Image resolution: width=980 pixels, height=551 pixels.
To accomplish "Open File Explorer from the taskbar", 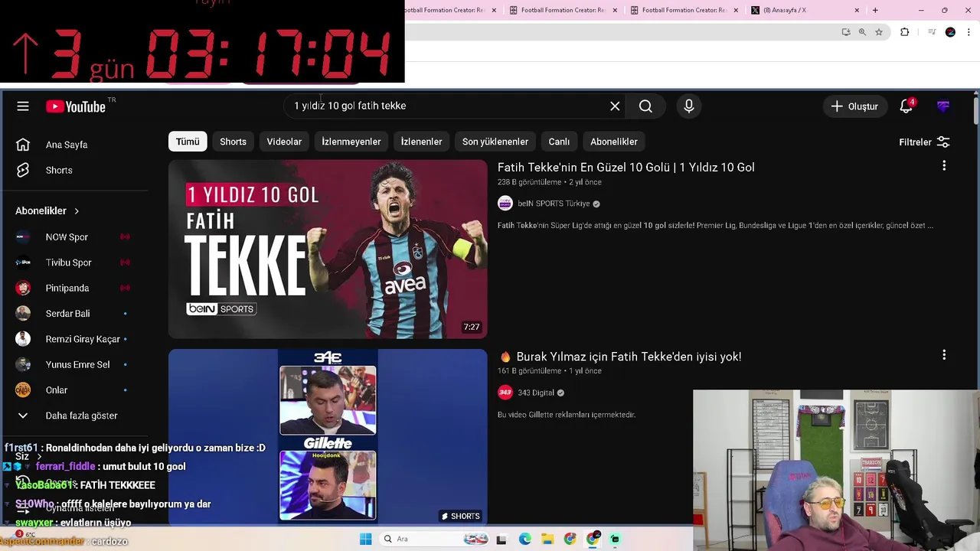I will pyautogui.click(x=547, y=539).
